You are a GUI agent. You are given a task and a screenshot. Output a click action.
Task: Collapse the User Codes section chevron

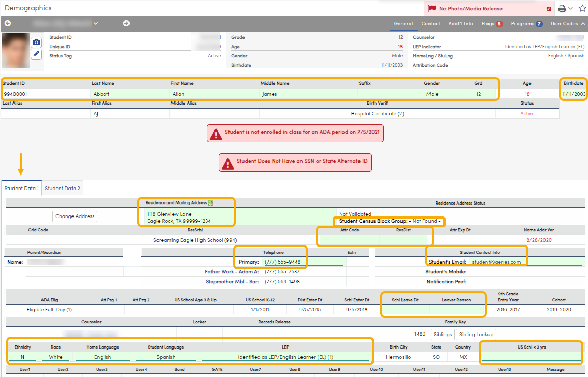(582, 23)
